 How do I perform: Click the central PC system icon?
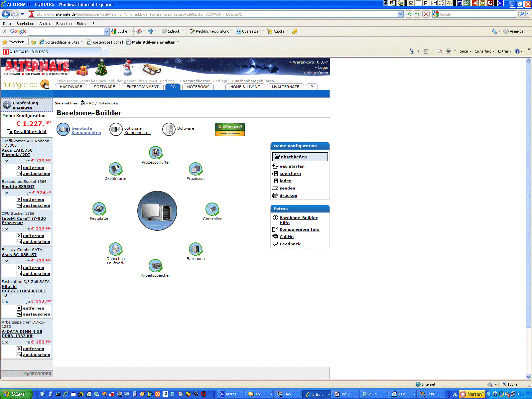157,211
